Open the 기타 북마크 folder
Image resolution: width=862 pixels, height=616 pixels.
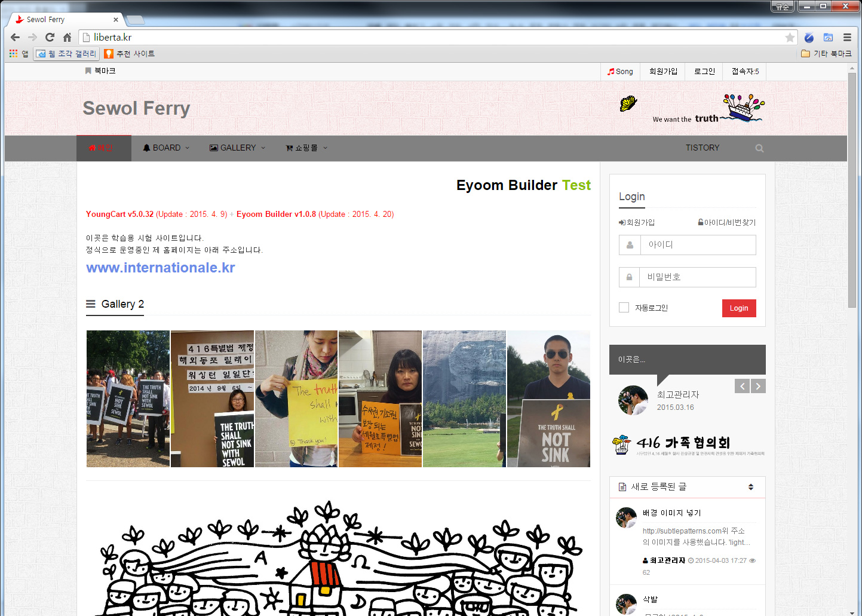tap(826, 54)
